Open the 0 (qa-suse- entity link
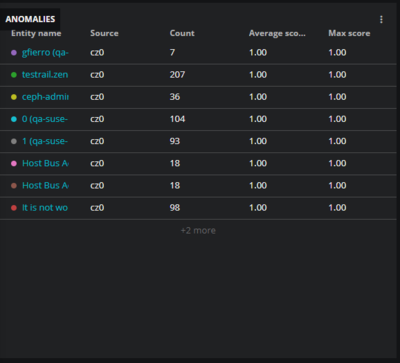The image size is (400, 363). click(x=45, y=119)
